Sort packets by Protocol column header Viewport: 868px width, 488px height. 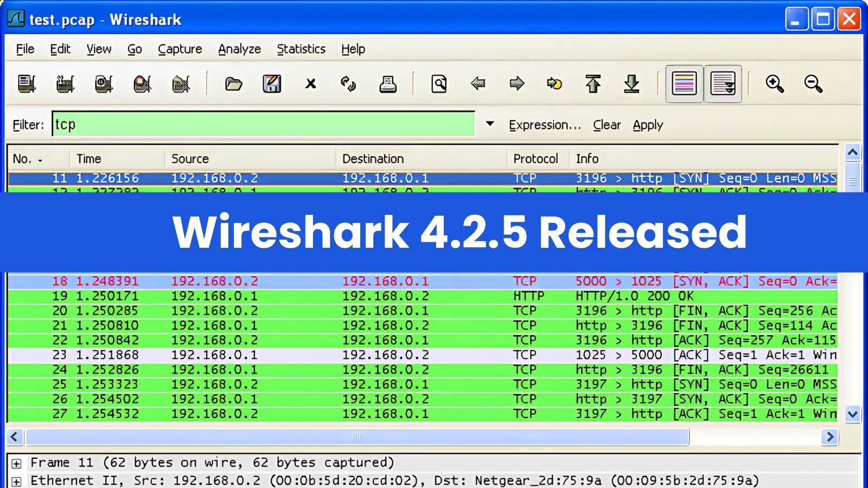pyautogui.click(x=538, y=159)
